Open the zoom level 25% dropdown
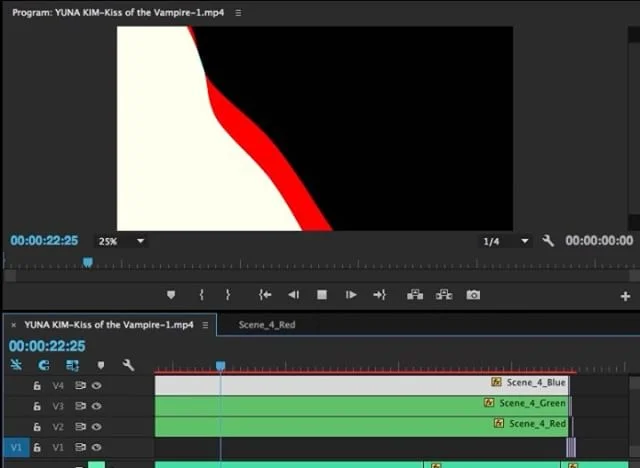Image resolution: width=640 pixels, height=468 pixels. [121, 241]
